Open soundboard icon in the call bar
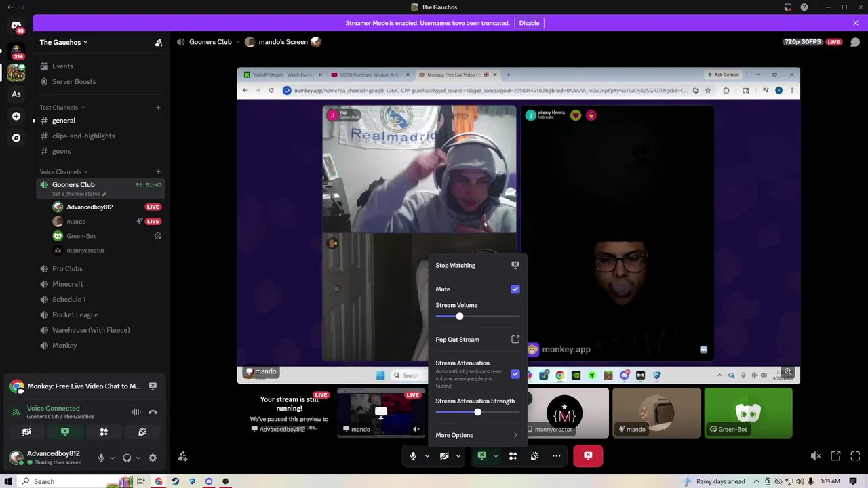Image resolution: width=868 pixels, height=488 pixels. [534, 456]
